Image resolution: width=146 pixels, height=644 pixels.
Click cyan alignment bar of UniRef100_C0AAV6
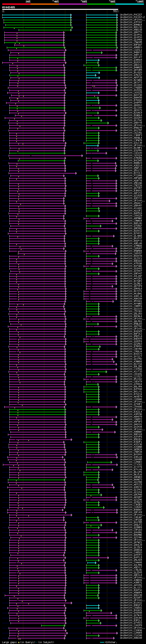[92, 563]
